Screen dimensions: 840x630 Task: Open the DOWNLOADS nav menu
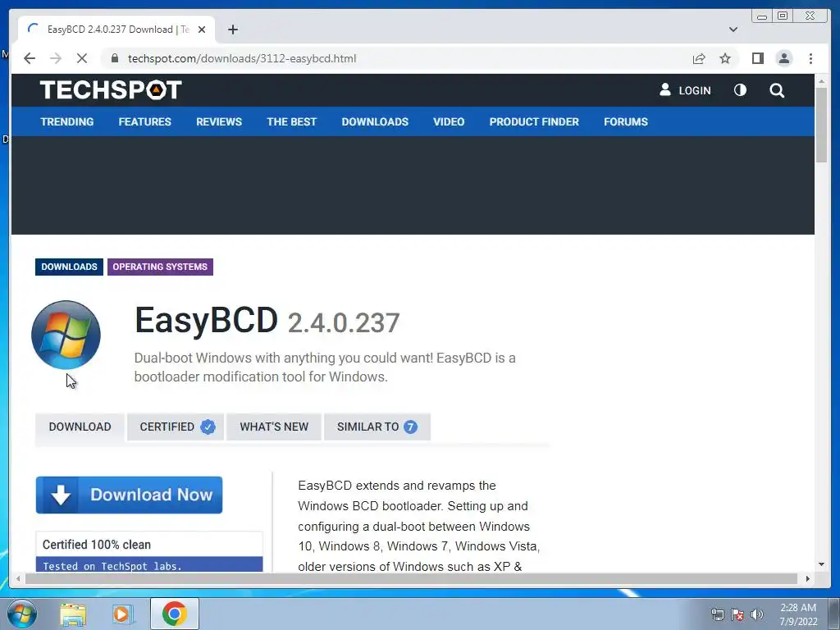375,121
